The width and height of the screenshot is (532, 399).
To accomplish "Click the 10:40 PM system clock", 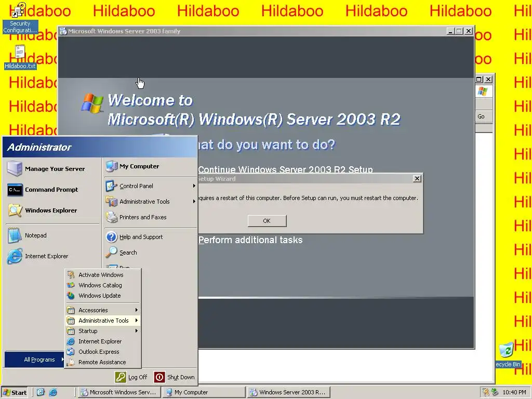I will 514,393.
